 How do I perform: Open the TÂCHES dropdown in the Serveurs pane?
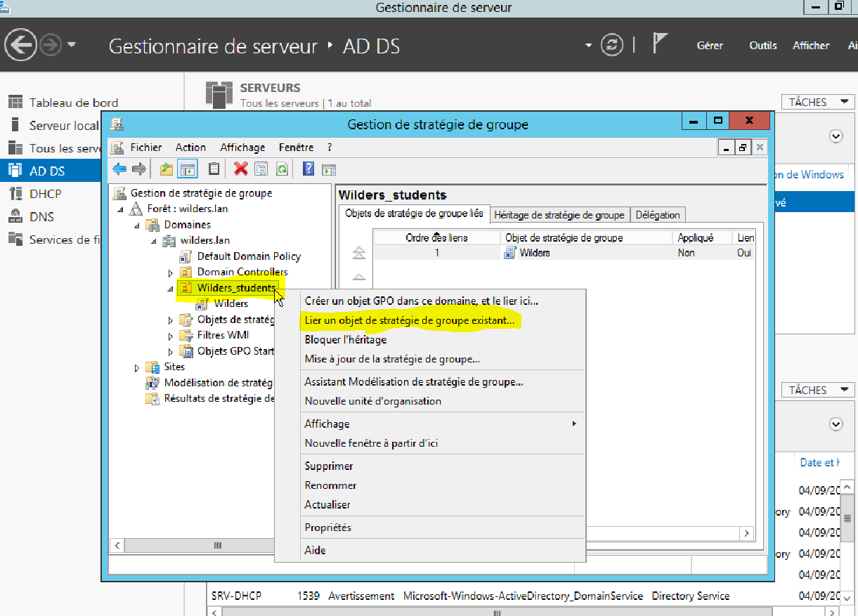tap(817, 102)
